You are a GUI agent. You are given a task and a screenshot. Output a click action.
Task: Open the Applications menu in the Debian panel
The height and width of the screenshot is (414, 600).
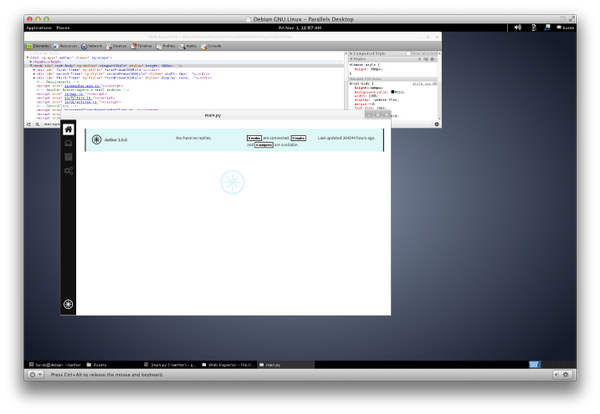tap(39, 28)
